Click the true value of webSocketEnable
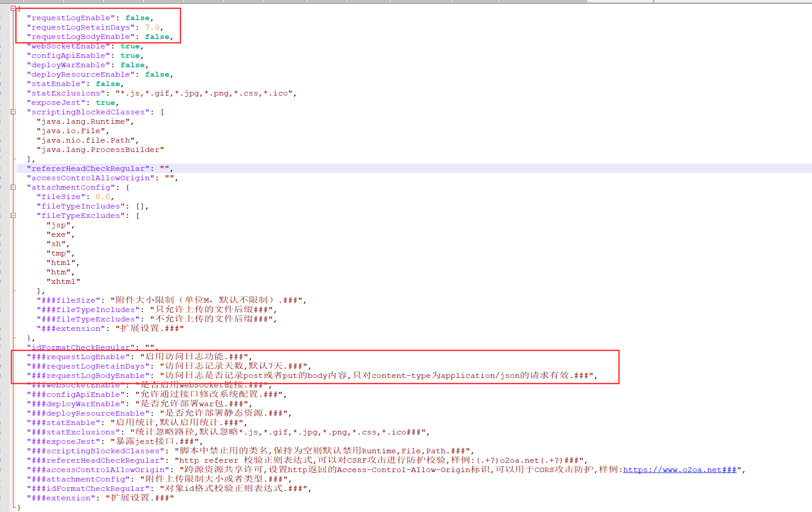The height and width of the screenshot is (512, 812). tap(130, 46)
